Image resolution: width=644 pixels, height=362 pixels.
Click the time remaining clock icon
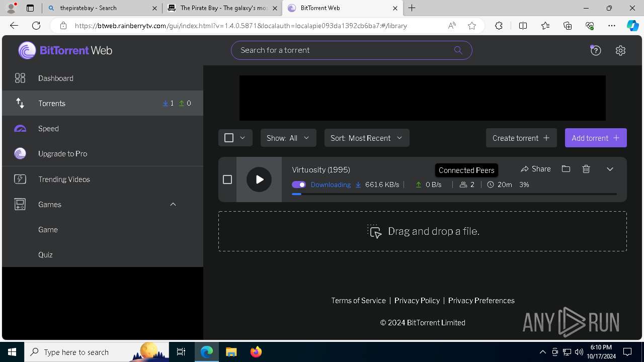491,185
